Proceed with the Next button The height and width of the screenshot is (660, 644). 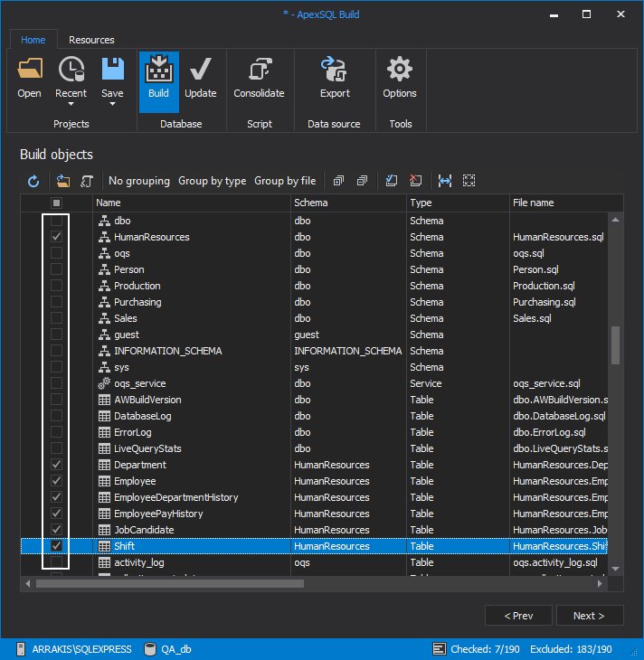[x=590, y=616]
